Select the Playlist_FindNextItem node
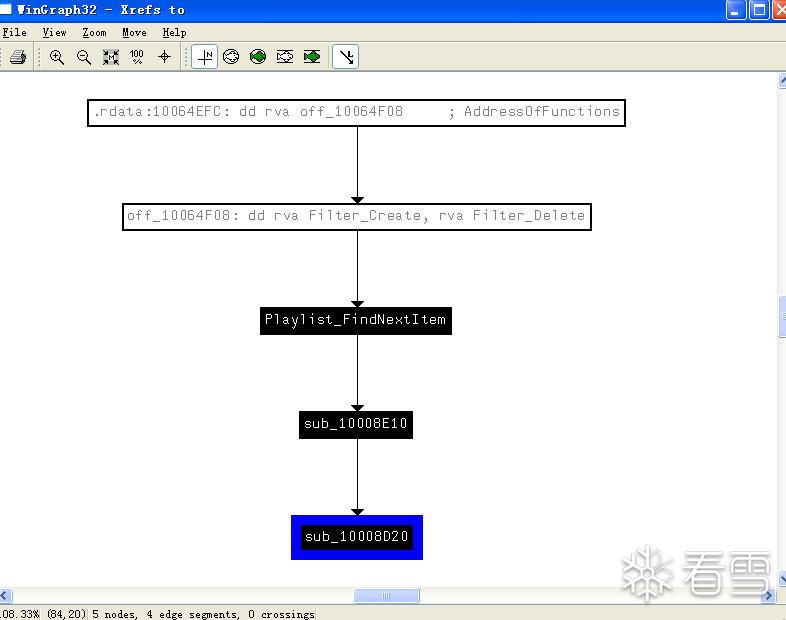The image size is (786, 620). click(x=356, y=321)
